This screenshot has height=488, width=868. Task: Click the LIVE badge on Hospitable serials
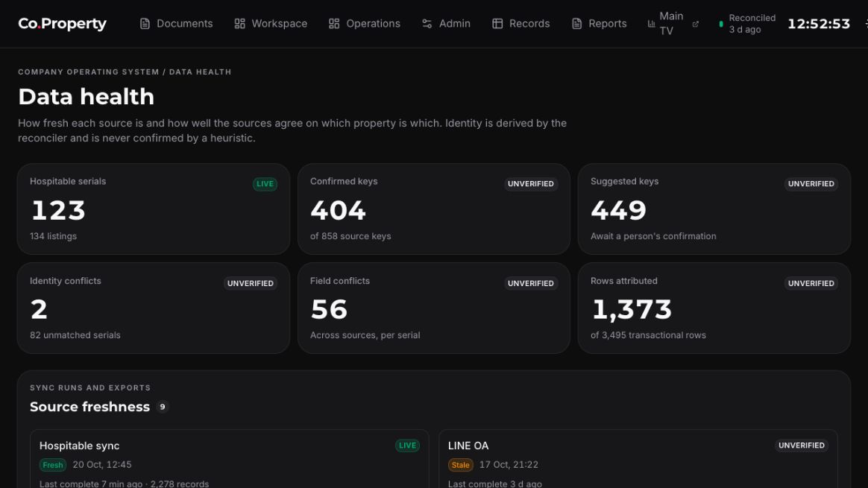point(265,184)
